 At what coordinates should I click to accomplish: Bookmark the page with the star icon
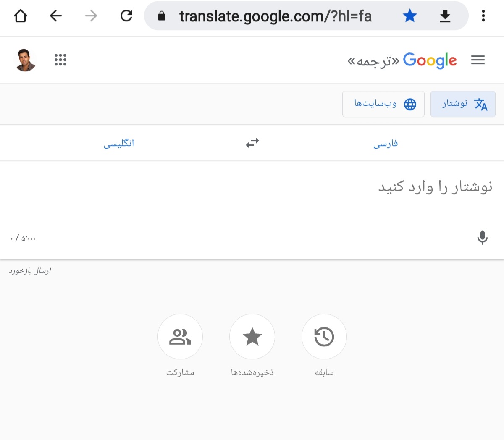point(409,16)
